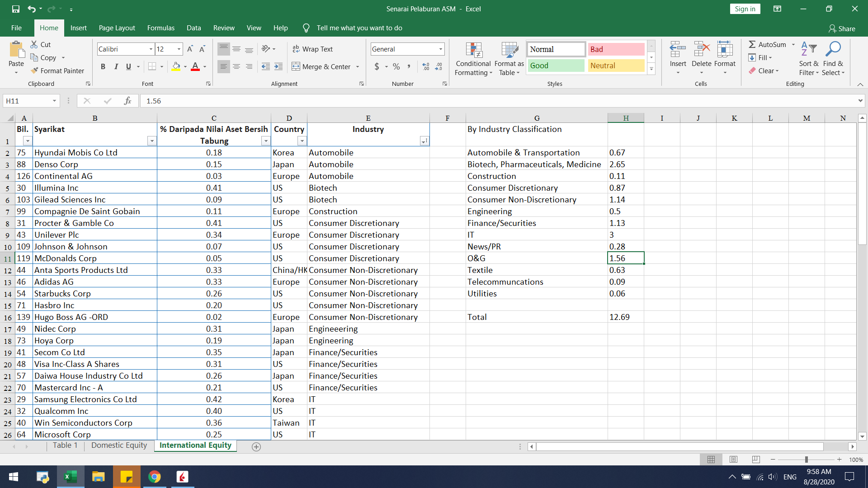The height and width of the screenshot is (488, 868).
Task: Increase font size with the larger A icon
Action: [190, 49]
